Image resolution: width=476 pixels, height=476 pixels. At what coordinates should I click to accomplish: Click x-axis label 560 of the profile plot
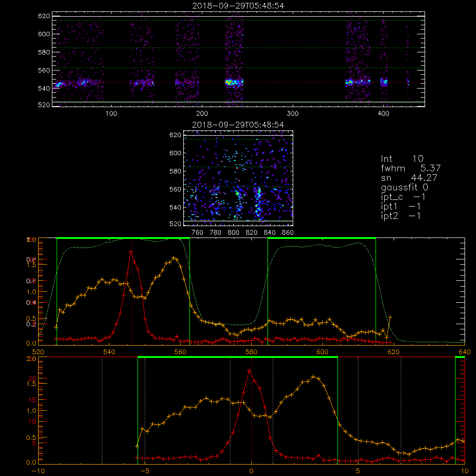pos(180,352)
